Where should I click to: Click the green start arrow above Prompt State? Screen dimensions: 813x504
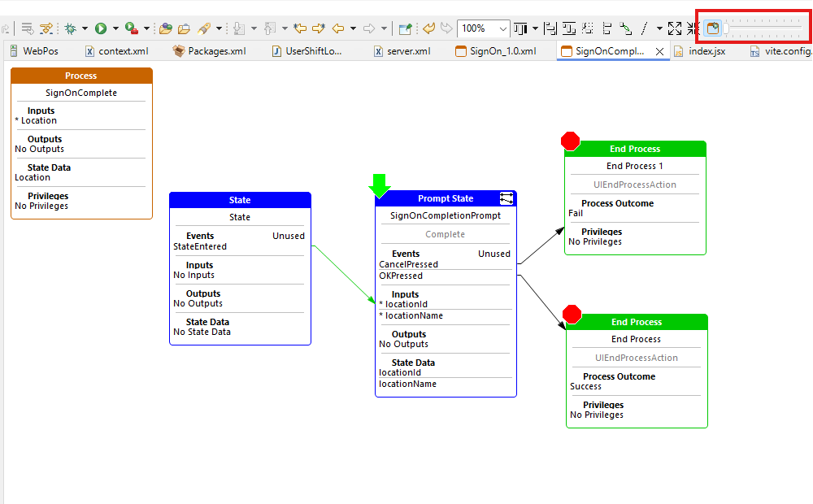point(380,186)
